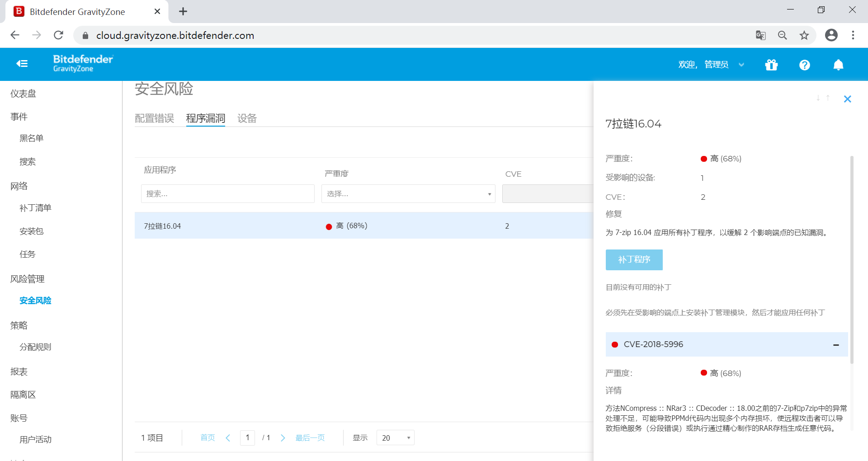Screen dimensions: 868x461
Task: Go to previous page chevron
Action: 228,438
